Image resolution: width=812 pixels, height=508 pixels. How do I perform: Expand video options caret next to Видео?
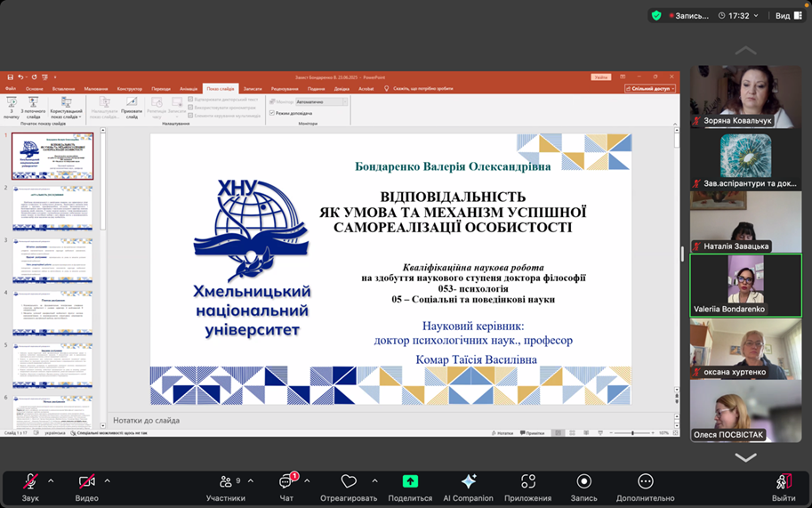point(108,481)
